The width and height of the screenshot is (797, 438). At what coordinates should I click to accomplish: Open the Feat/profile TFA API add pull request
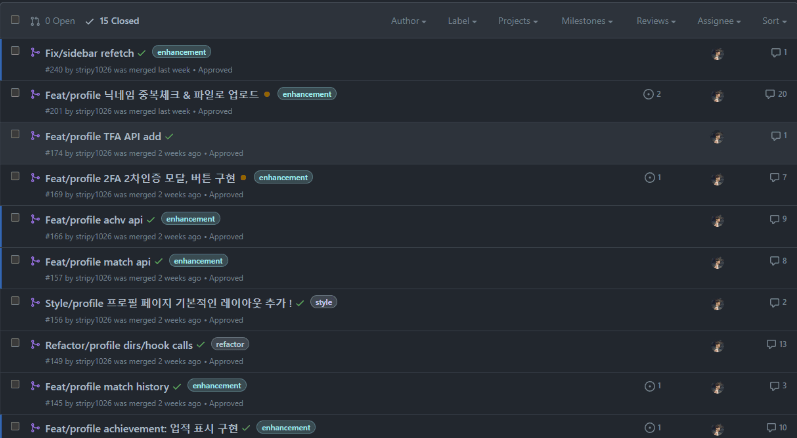(103, 136)
